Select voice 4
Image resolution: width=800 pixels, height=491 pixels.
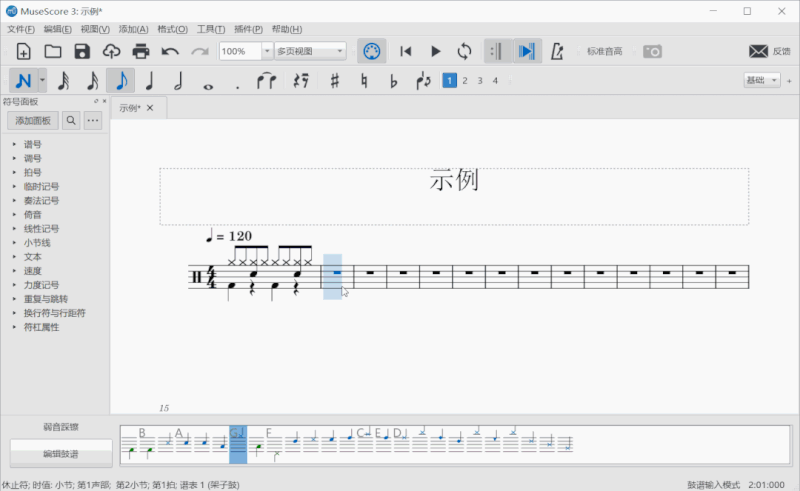pyautogui.click(x=495, y=81)
